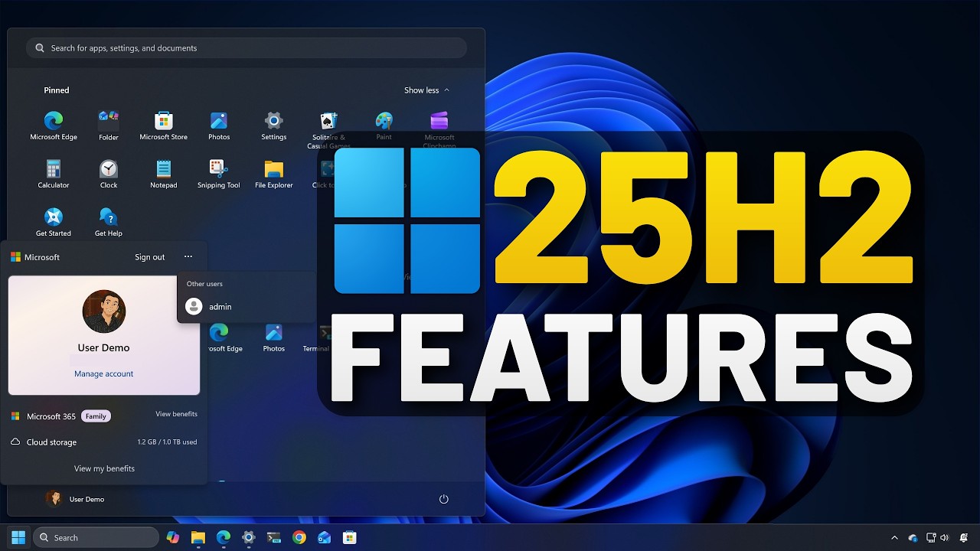Launch the Calculator app
The width and height of the screenshot is (980, 551).
54,174
